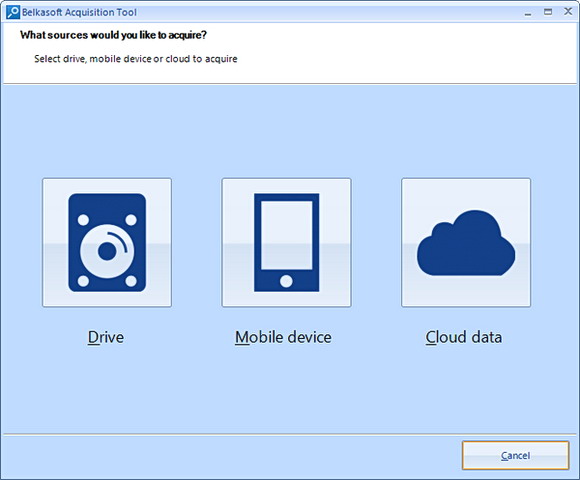Click the 'Select drive, mobile device or cloud' subtitle
Screen dimensions: 580x480
pos(136,59)
